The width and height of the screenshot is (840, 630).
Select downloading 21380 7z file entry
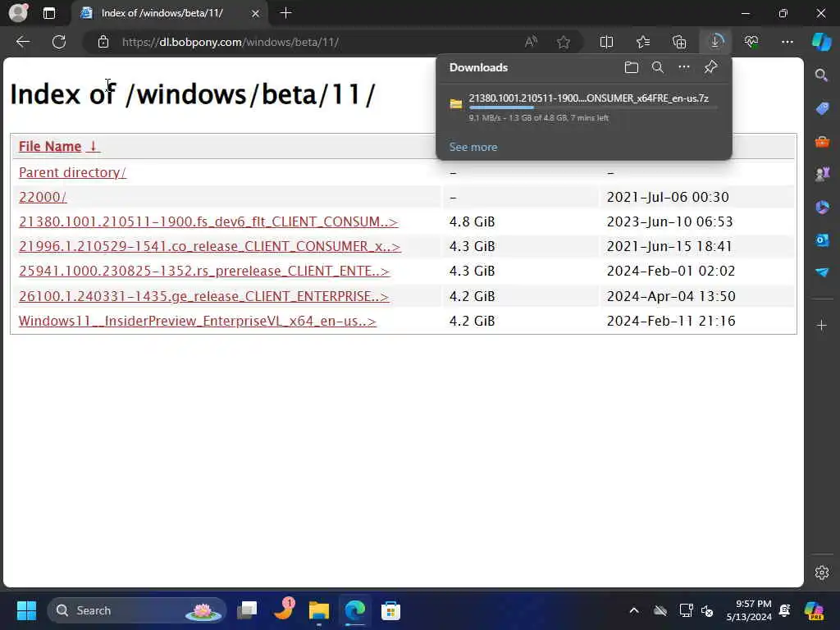tap(584, 107)
